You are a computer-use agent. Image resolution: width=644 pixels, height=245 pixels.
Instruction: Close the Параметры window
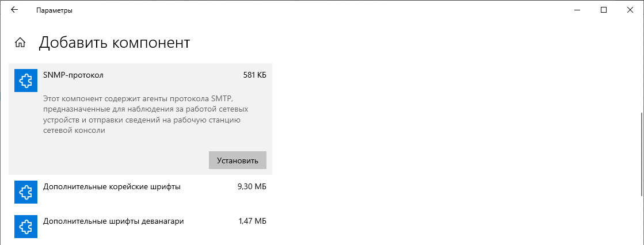pyautogui.click(x=630, y=10)
